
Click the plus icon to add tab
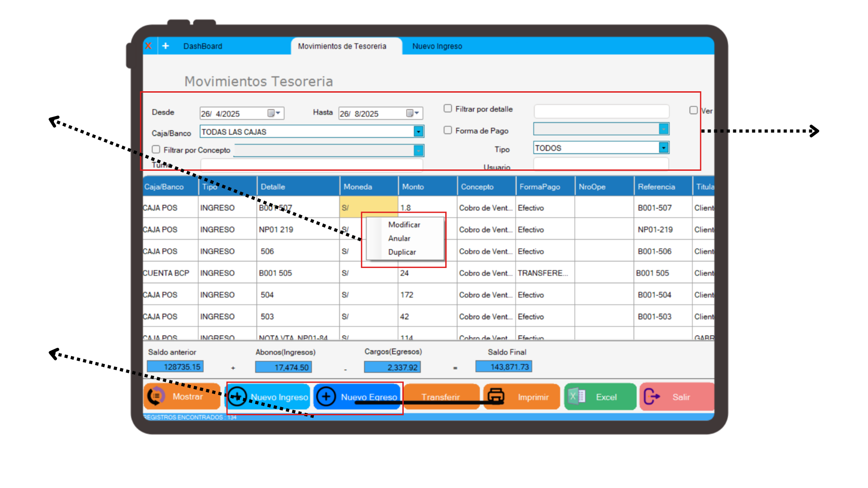[x=165, y=46]
